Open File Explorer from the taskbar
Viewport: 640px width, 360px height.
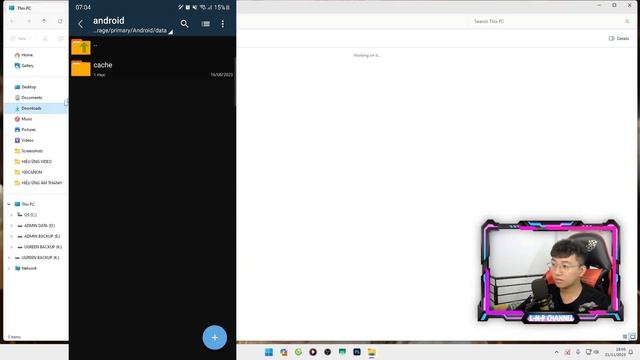pos(371,352)
